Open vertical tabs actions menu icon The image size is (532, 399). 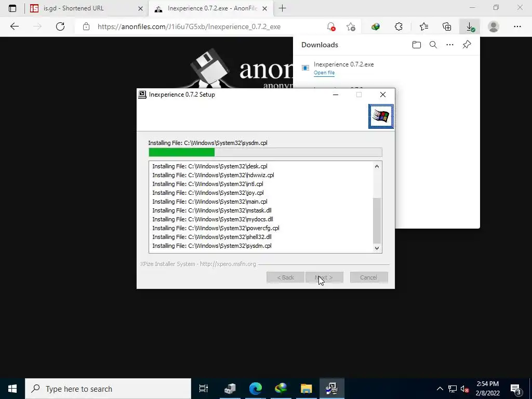12,8
